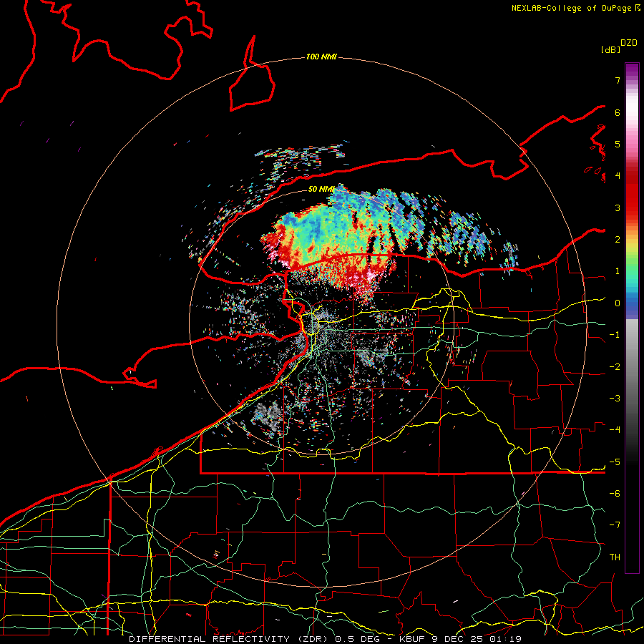This screenshot has height=644, width=644.
Task: Click the 2 value on color scale
Action: (618, 240)
